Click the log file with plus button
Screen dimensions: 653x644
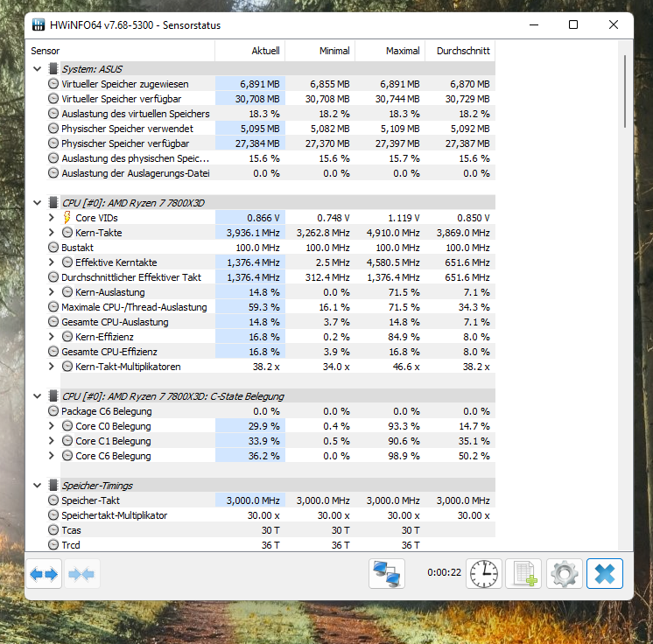(x=523, y=574)
